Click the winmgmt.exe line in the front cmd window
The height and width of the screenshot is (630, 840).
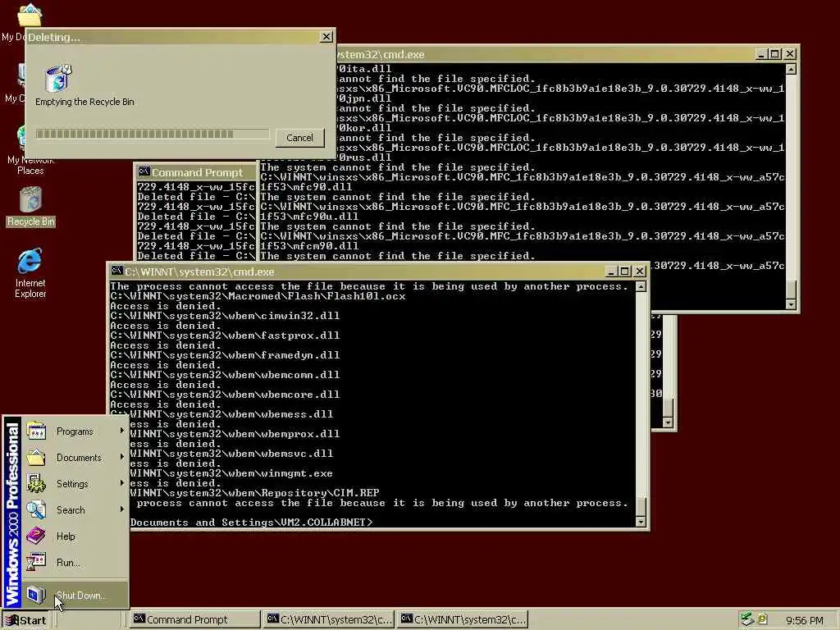[x=231, y=473]
